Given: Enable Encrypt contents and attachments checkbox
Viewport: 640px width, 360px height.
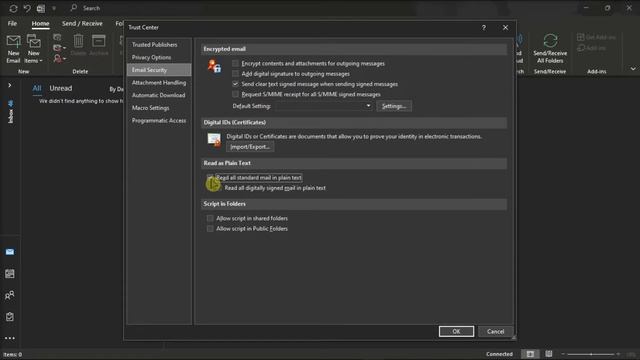Looking at the screenshot, I should click(x=235, y=63).
